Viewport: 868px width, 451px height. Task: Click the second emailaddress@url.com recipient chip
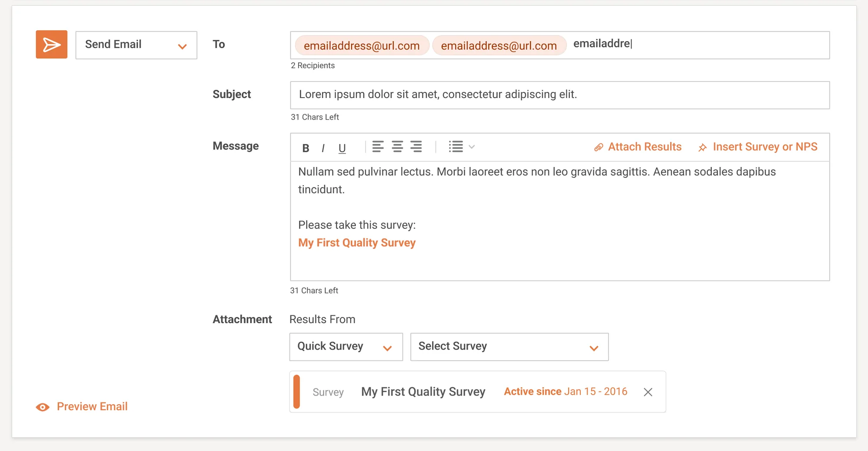(x=499, y=46)
